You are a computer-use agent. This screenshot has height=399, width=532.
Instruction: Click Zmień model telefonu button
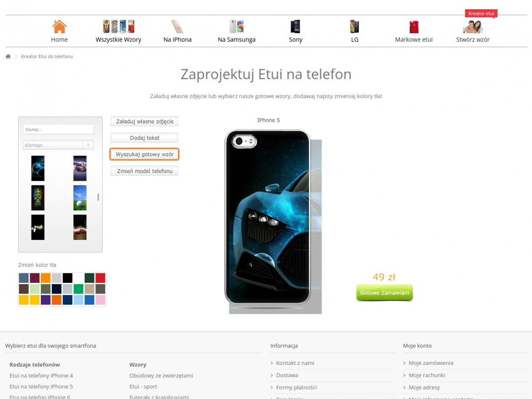pos(145,171)
